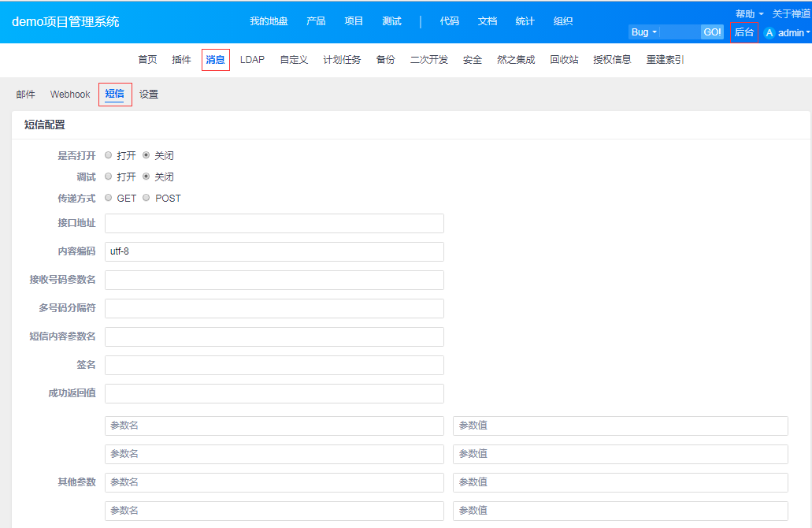Click the 内容编码 field containing utf-8
Viewport: 812px width, 528px height.
pos(274,251)
